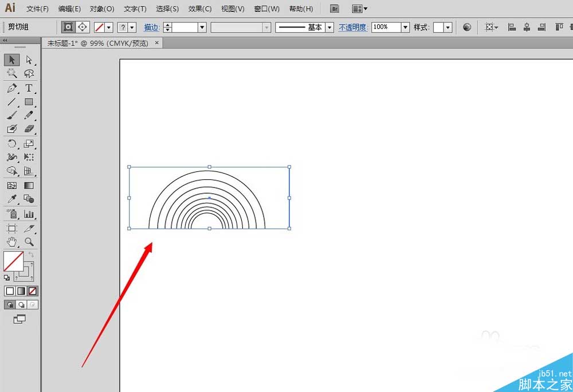Click the large Fill color swatch

(x=13, y=261)
